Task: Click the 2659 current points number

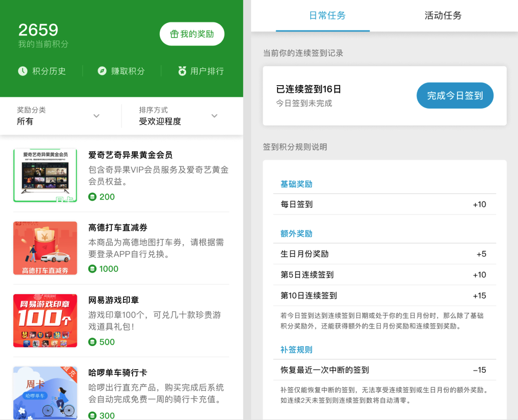Action: 38,30
